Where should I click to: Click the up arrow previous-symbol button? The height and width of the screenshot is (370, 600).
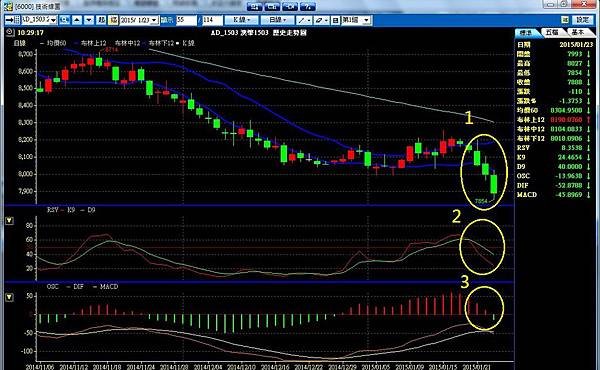coord(77,20)
